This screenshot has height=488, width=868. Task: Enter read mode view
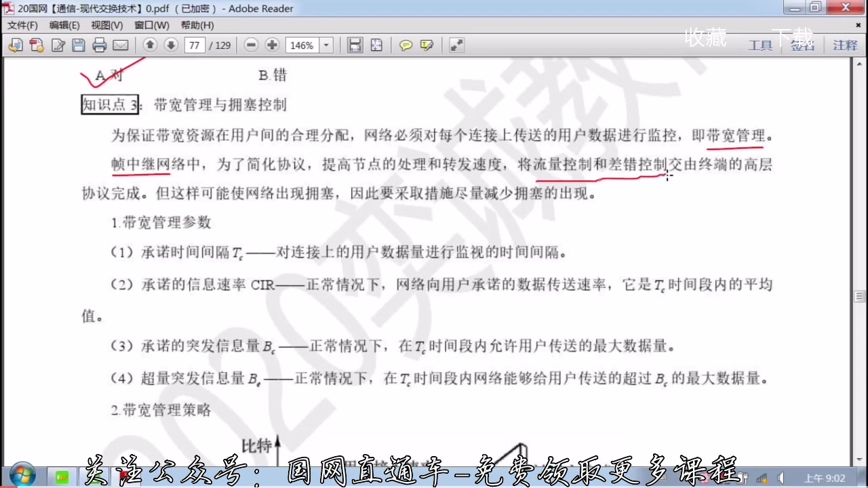(456, 45)
